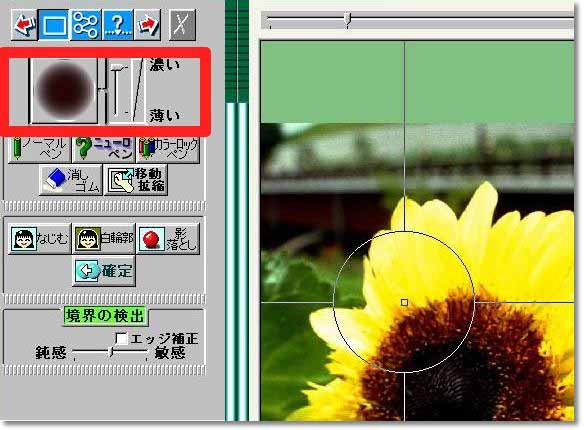
Task: Click the red left arrow back icon
Action: [x=24, y=25]
